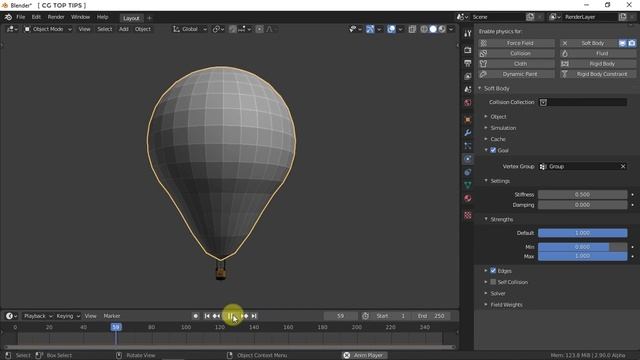Screen dimensions: 640x360
Task: Open the Output properties tab
Action: (468, 63)
